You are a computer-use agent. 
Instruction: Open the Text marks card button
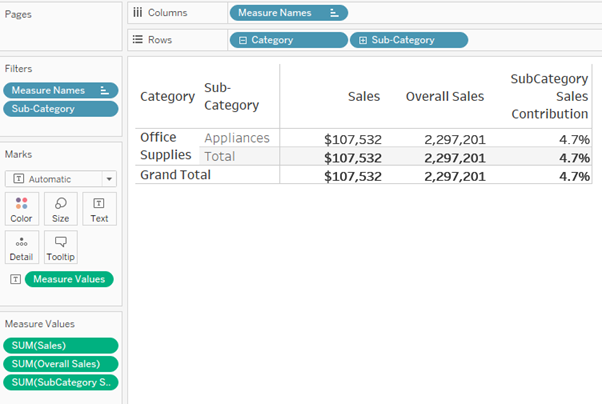pos(99,208)
